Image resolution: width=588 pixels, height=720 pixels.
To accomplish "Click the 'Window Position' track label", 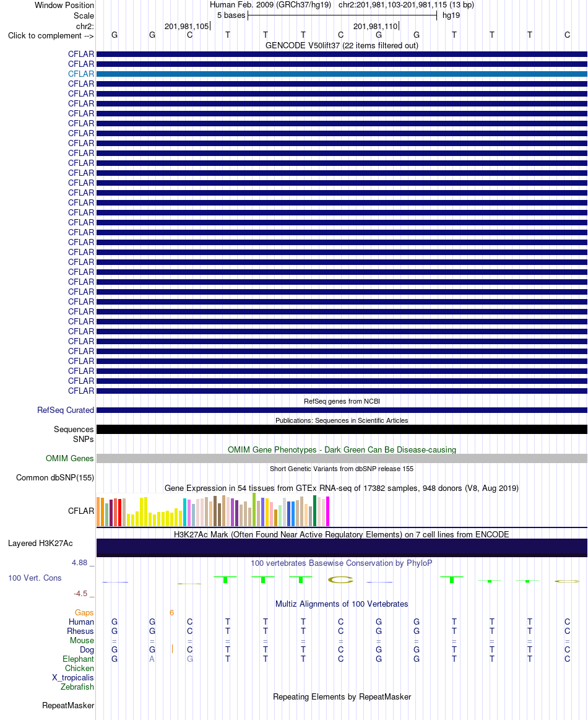I will pos(64,6).
